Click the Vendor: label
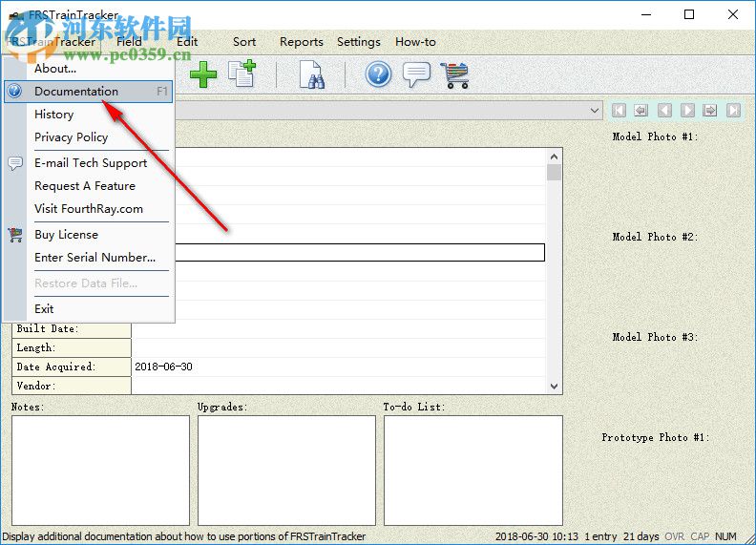 pos(36,386)
